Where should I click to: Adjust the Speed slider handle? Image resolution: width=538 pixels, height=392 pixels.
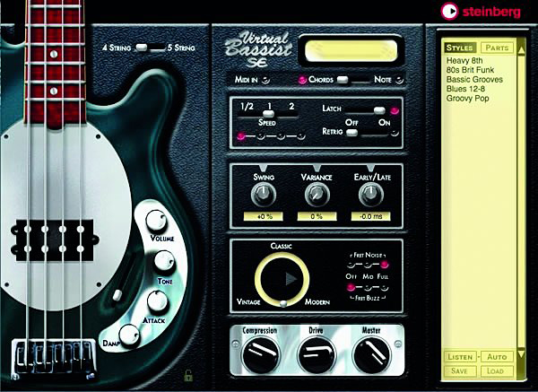(x=268, y=114)
